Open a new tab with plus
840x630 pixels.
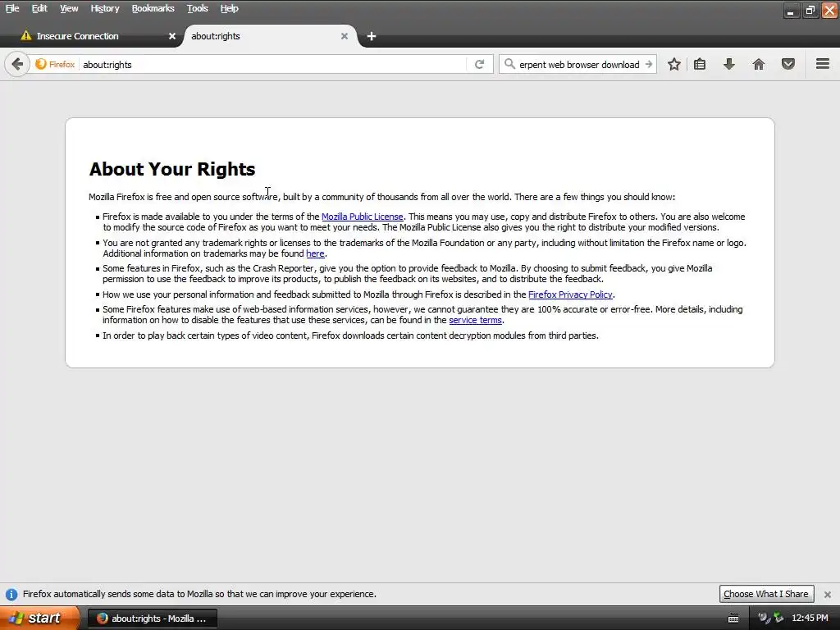pos(372,36)
